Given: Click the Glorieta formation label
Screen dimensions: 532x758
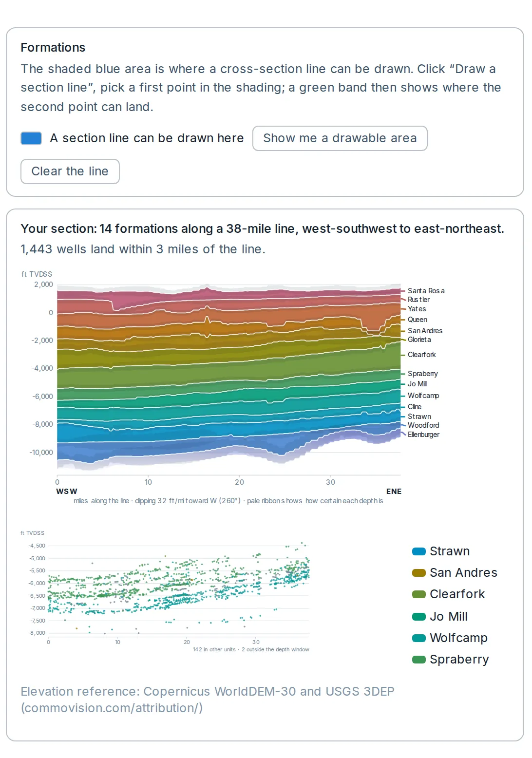Looking at the screenshot, I should point(419,340).
